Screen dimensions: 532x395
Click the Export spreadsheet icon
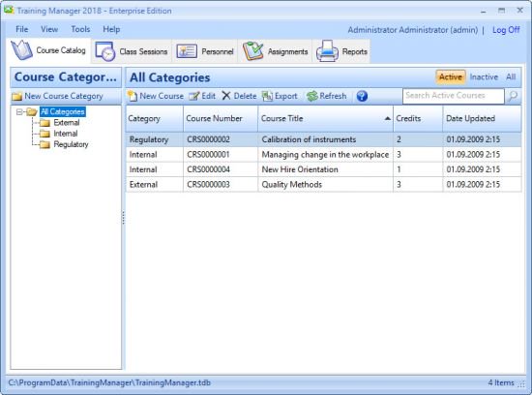click(x=267, y=96)
